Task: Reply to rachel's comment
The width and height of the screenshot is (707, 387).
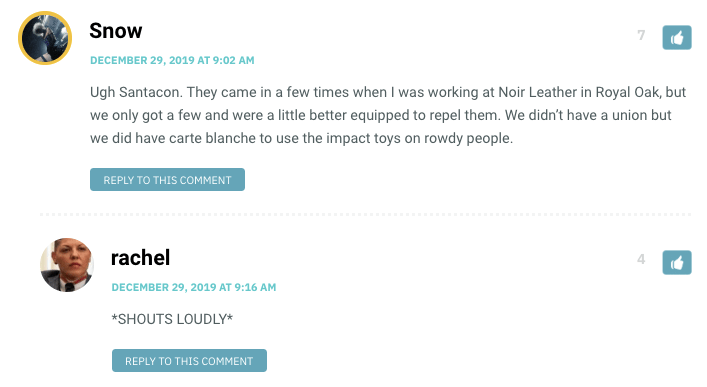Action: tap(189, 360)
